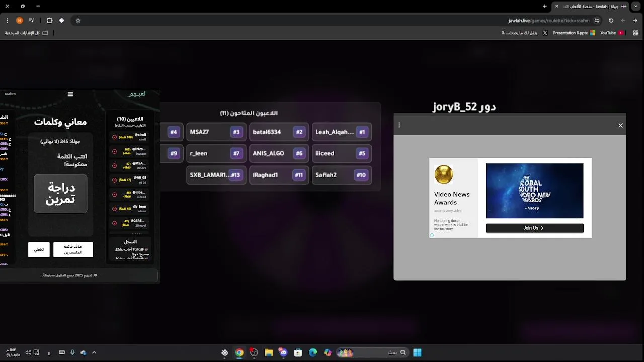The width and height of the screenshot is (644, 362).
Task: Click the reversed word card دراجة تمرين
Action: click(60, 194)
